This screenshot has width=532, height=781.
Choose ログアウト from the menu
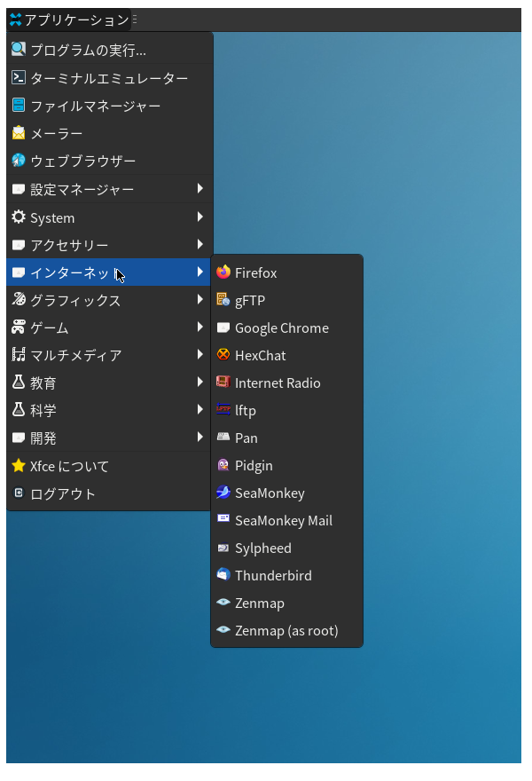pyautogui.click(x=108, y=493)
